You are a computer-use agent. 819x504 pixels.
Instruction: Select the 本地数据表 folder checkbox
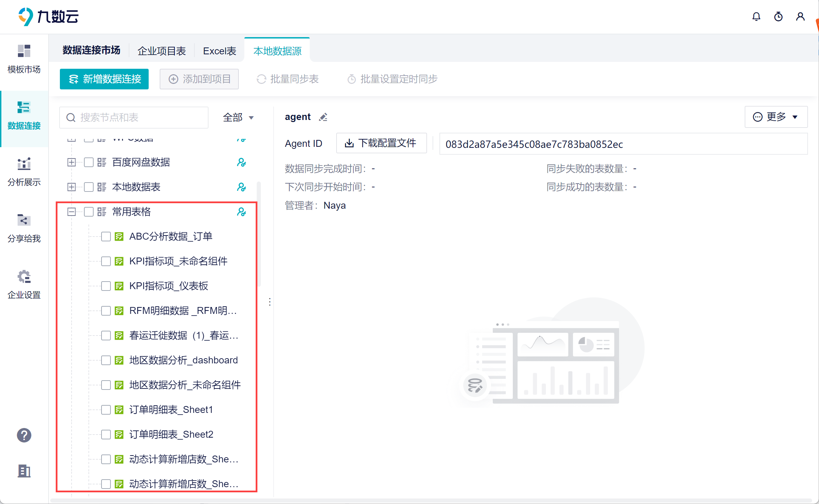point(88,187)
